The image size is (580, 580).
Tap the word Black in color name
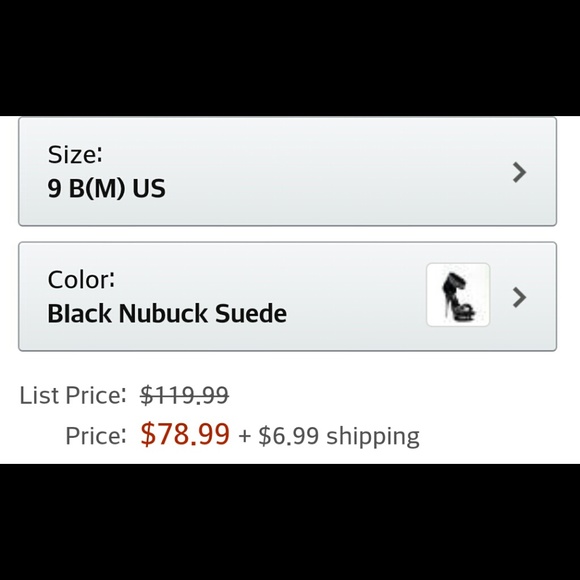[80, 313]
